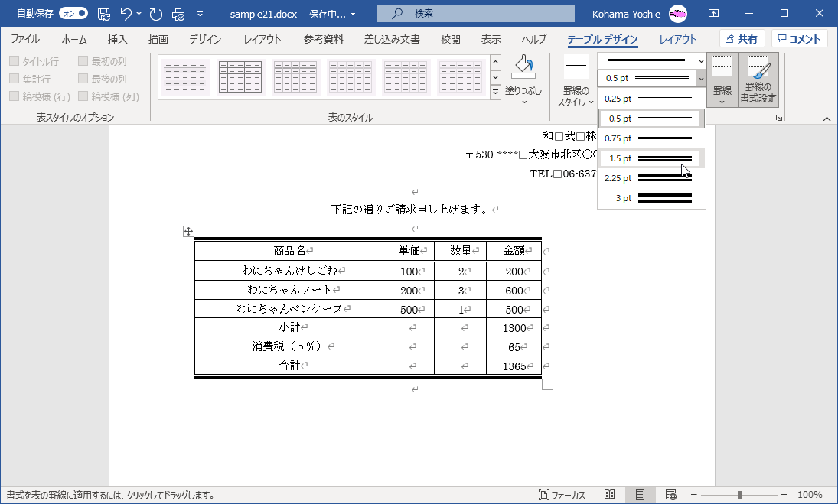Click the 罫線のスタイル border style icon

(x=576, y=67)
